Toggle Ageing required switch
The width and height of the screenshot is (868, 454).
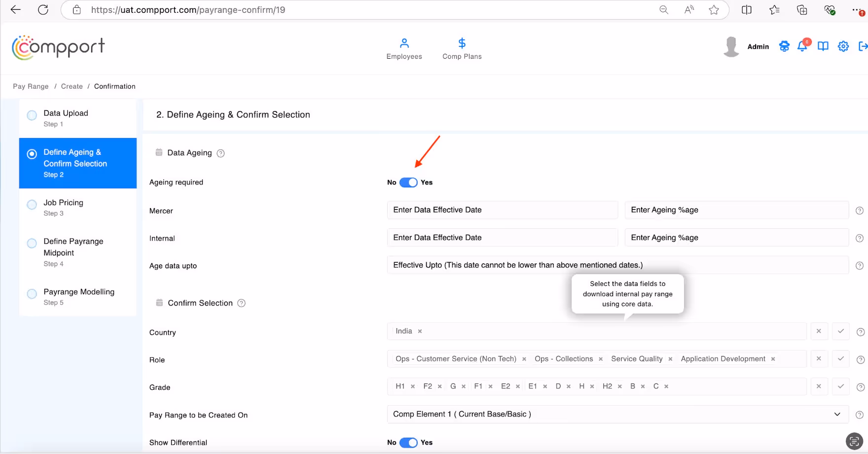pyautogui.click(x=408, y=182)
